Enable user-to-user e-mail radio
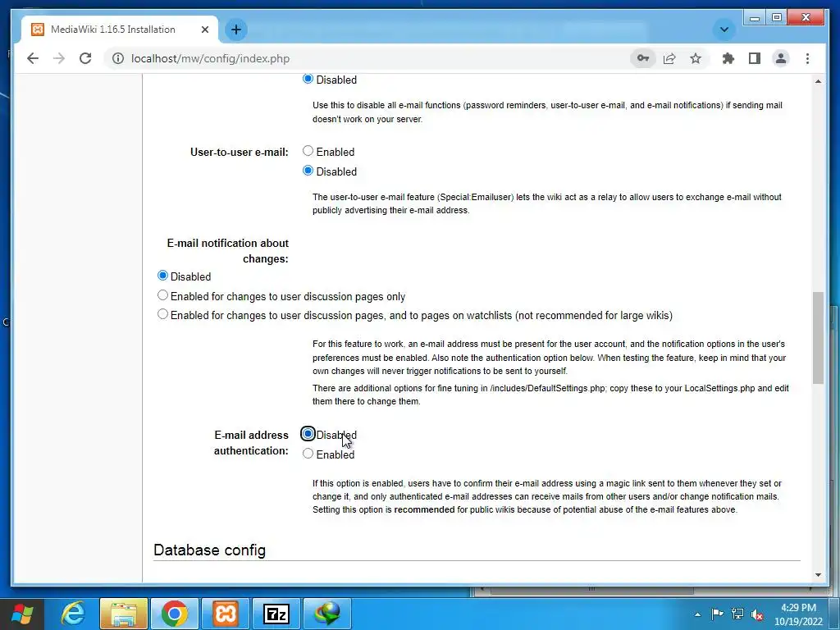 point(308,151)
